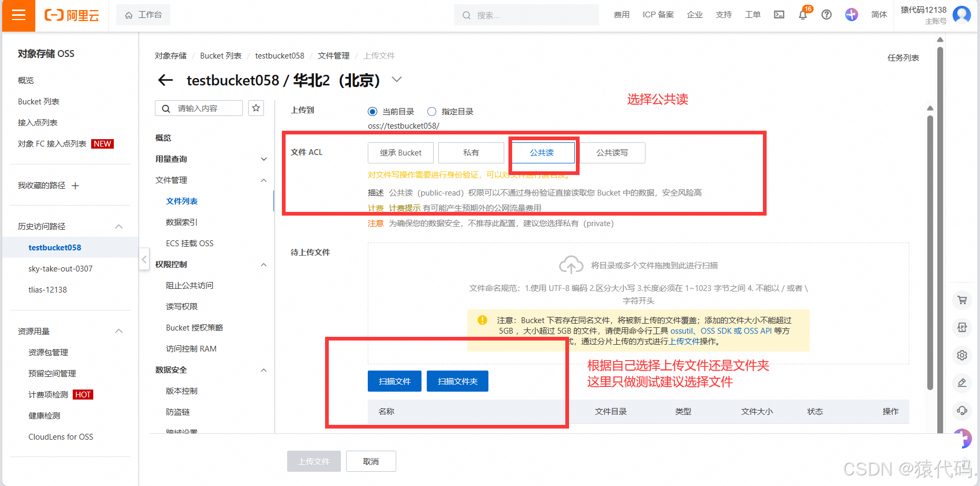Open the 数据索引 menu item
980x486 pixels.
click(182, 222)
